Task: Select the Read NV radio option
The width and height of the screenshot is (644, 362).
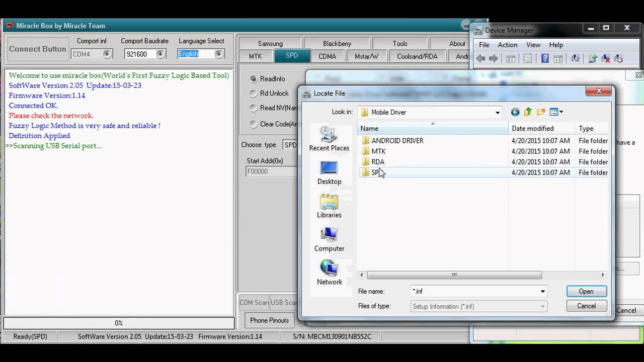Action: pyautogui.click(x=254, y=108)
